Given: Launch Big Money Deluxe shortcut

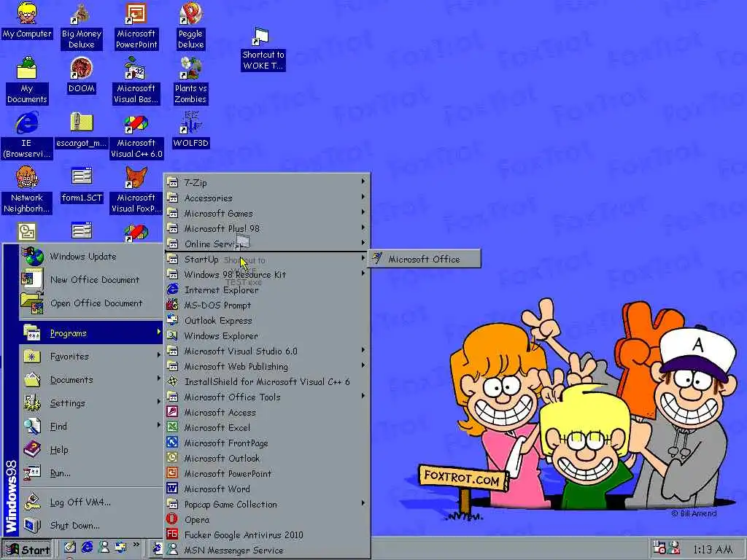Looking at the screenshot, I should 82,26.
